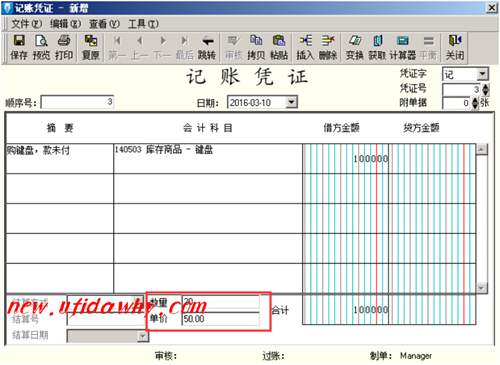Click the 跳转 jump arrow icon
The height and width of the screenshot is (365, 500).
(x=207, y=47)
